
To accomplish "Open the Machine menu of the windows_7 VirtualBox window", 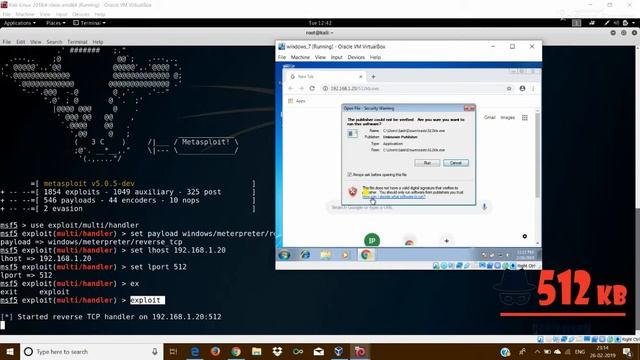I will pos(300,57).
